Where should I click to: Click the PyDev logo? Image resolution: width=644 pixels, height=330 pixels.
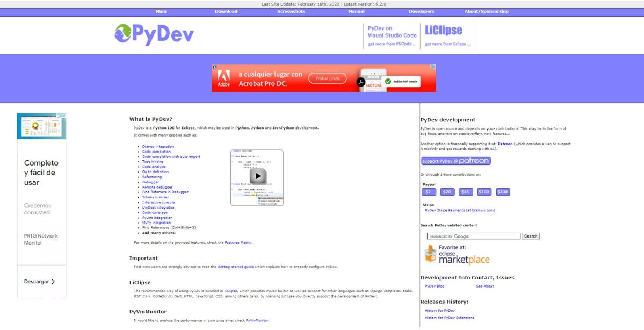[154, 35]
